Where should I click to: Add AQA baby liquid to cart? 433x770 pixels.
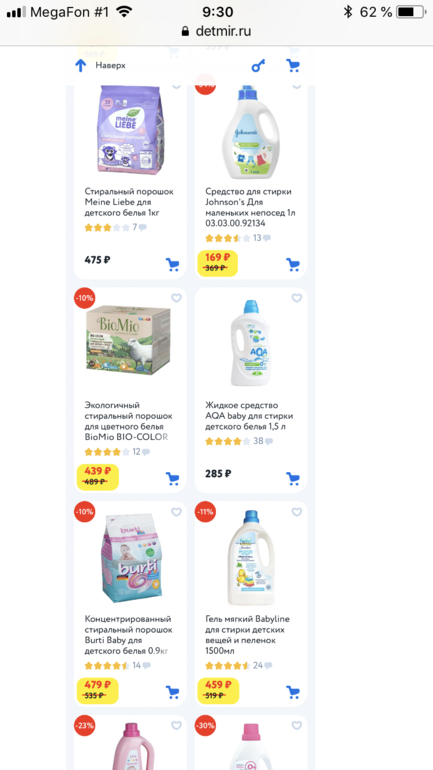293,478
